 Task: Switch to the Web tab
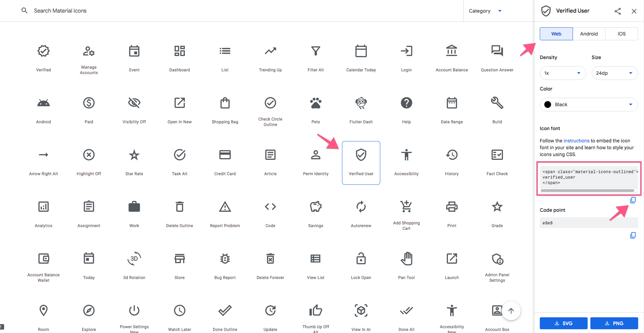556,34
